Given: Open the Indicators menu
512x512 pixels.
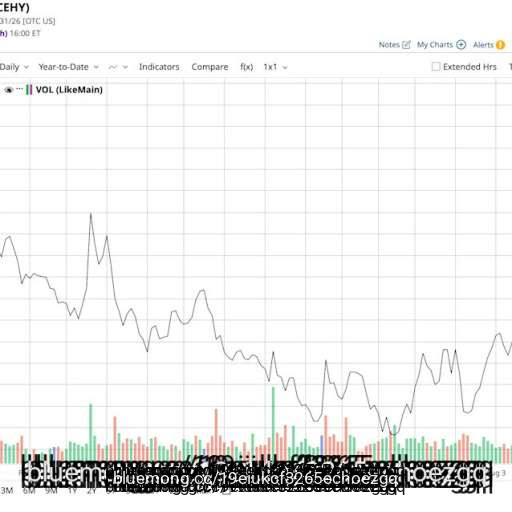Looking at the screenshot, I should coord(159,67).
